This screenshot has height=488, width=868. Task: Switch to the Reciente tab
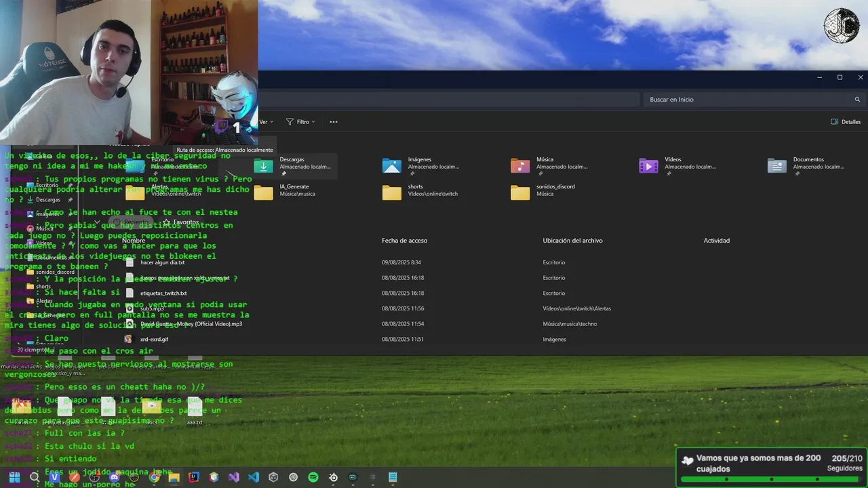tap(130, 222)
